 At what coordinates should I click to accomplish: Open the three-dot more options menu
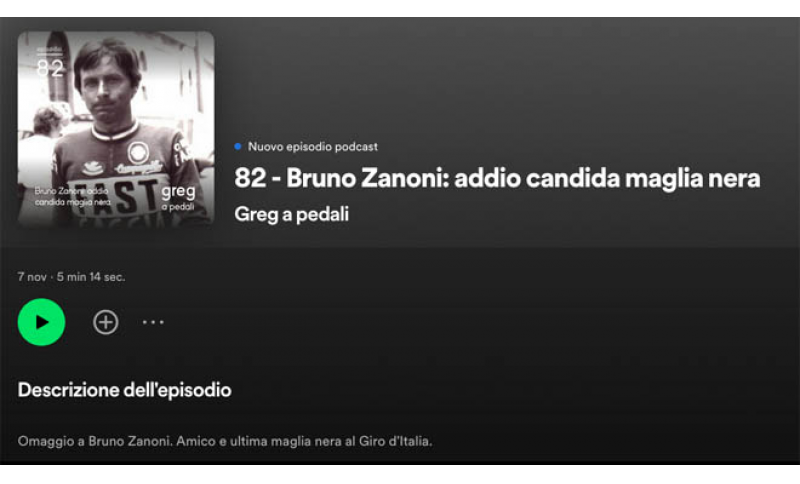(153, 322)
